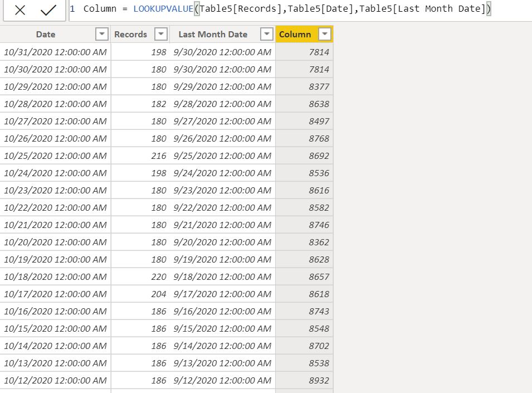The image size is (532, 393).
Task: Select Records value 198 in 10/24/2020 row
Action: click(x=140, y=173)
